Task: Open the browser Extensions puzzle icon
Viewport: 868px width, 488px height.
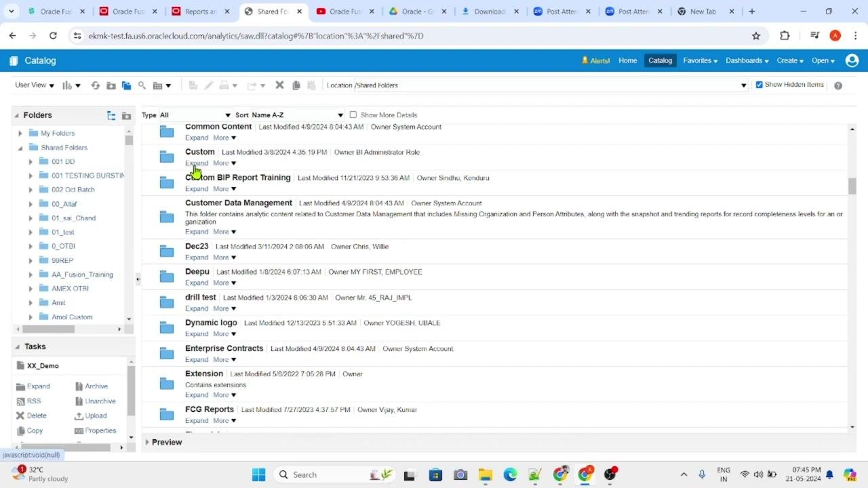Action: point(785,36)
